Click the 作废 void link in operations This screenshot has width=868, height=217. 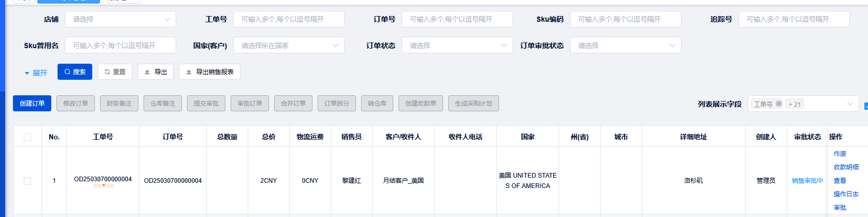840,154
